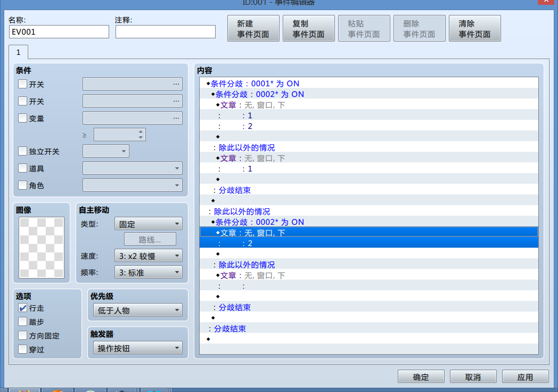Click the 删除事件页面 button
Viewport: 558px width, 392px height.
click(419, 28)
